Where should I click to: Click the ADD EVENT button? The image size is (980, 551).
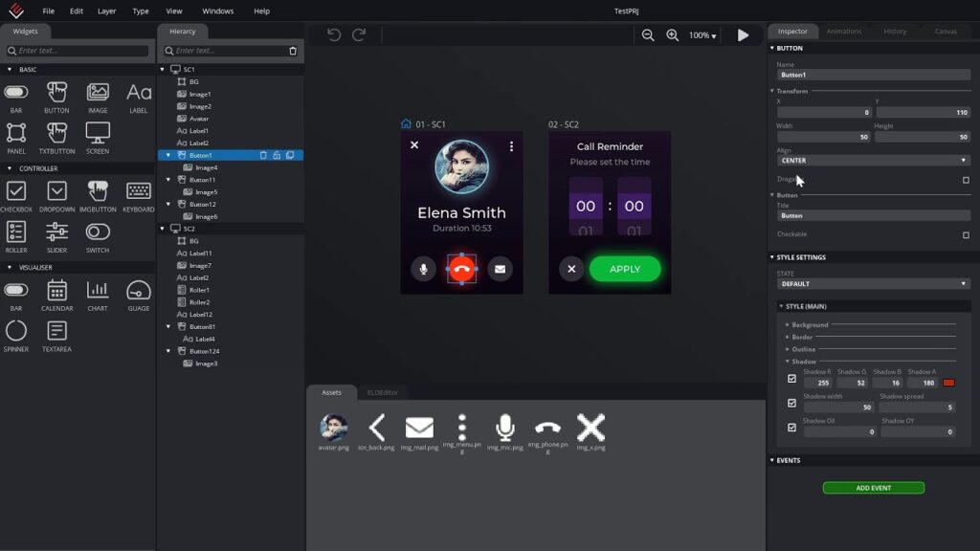point(873,488)
